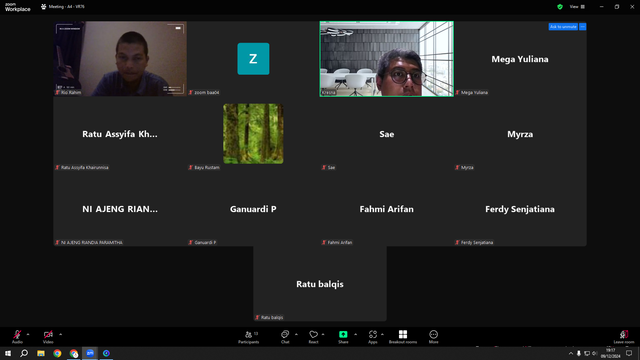Click the system tray microphone icon

tap(578, 353)
